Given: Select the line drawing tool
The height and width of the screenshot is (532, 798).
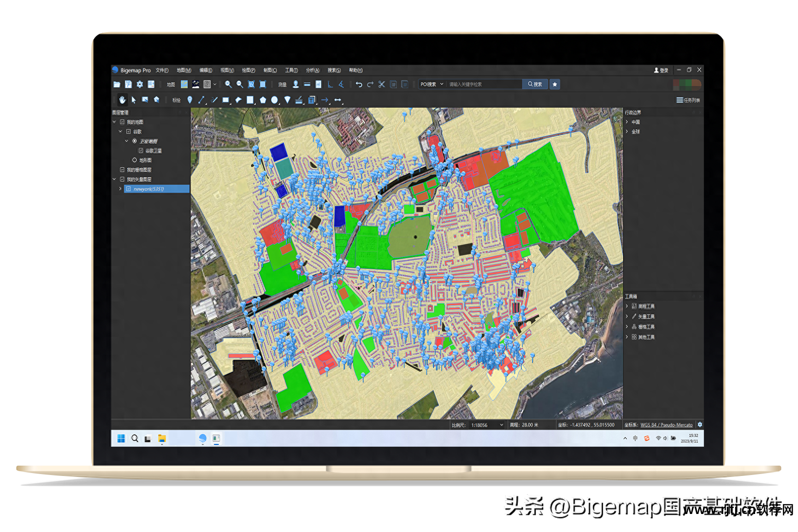Looking at the screenshot, I should click(201, 100).
